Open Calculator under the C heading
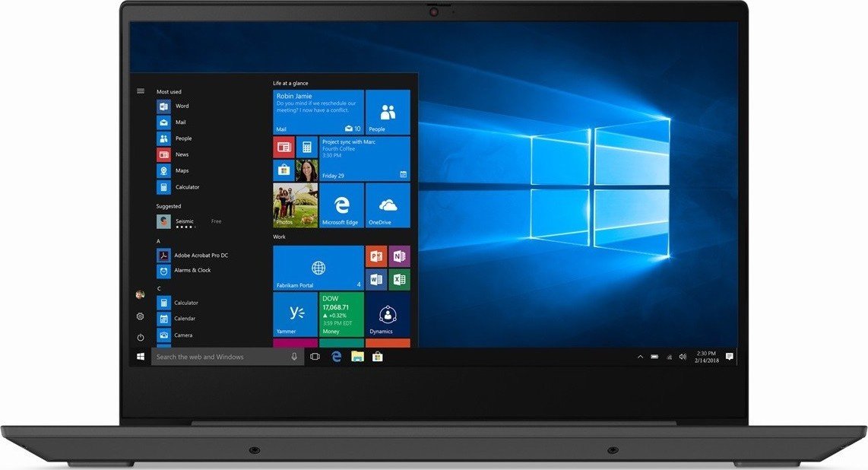868x470 pixels. pos(177,303)
